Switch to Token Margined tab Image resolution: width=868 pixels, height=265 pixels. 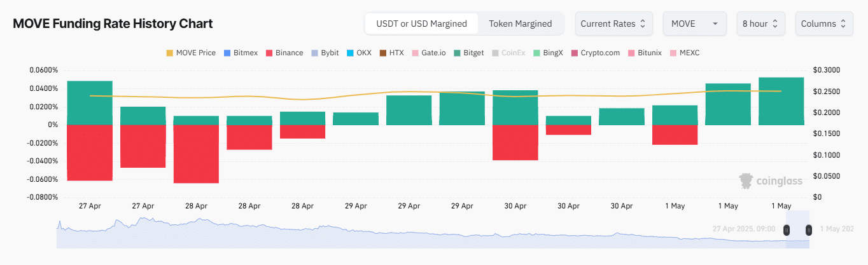[x=520, y=24]
